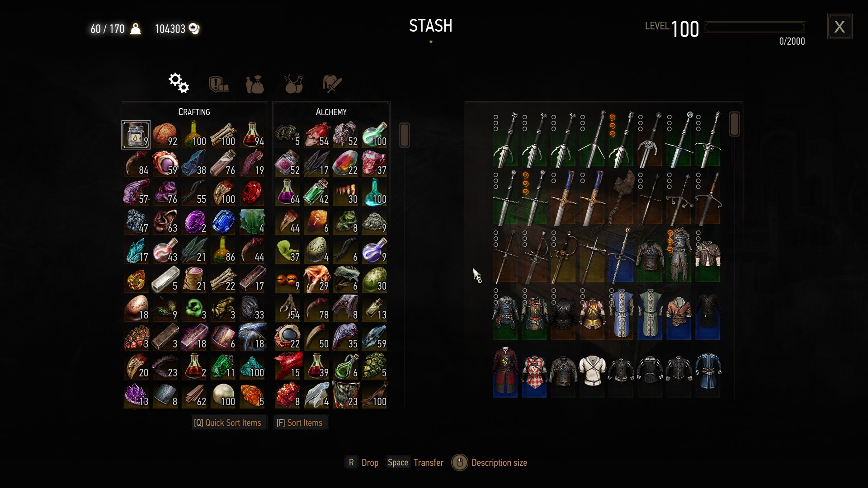
Task: Pick the blue sapphire gem in crafting
Action: pyautogui.click(x=223, y=221)
